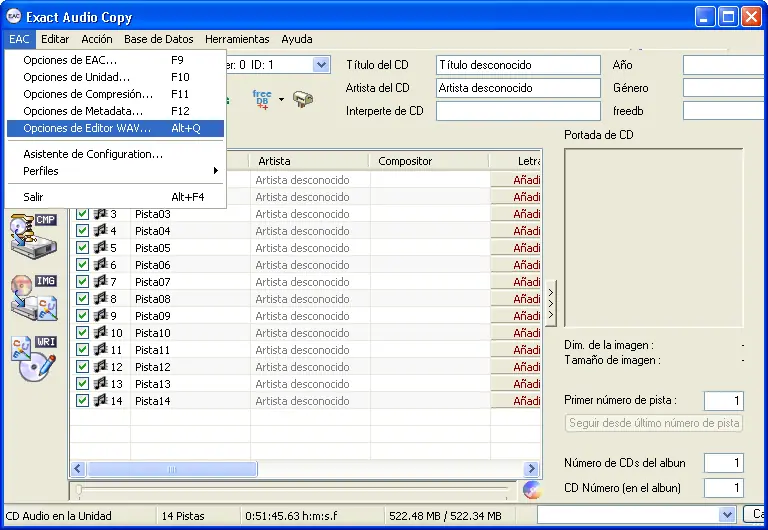This screenshot has width=768, height=530.
Task: Expand the Perfiles submenu
Action: pyautogui.click(x=115, y=171)
